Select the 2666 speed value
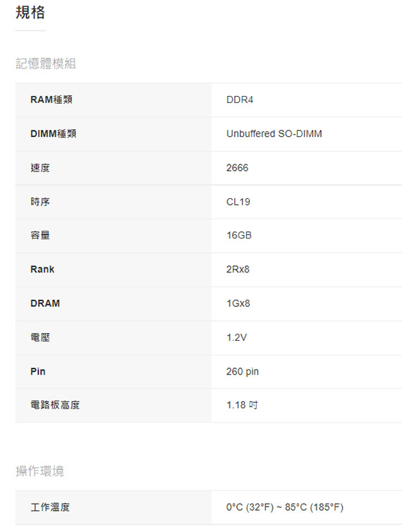This screenshot has height=532, width=402. coord(237,168)
